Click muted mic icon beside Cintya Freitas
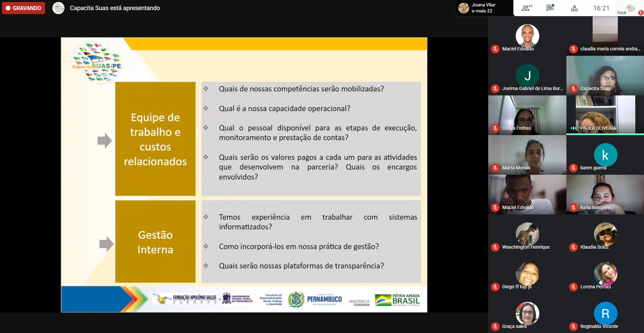Image resolution: width=644 pixels, height=333 pixels. coord(495,128)
